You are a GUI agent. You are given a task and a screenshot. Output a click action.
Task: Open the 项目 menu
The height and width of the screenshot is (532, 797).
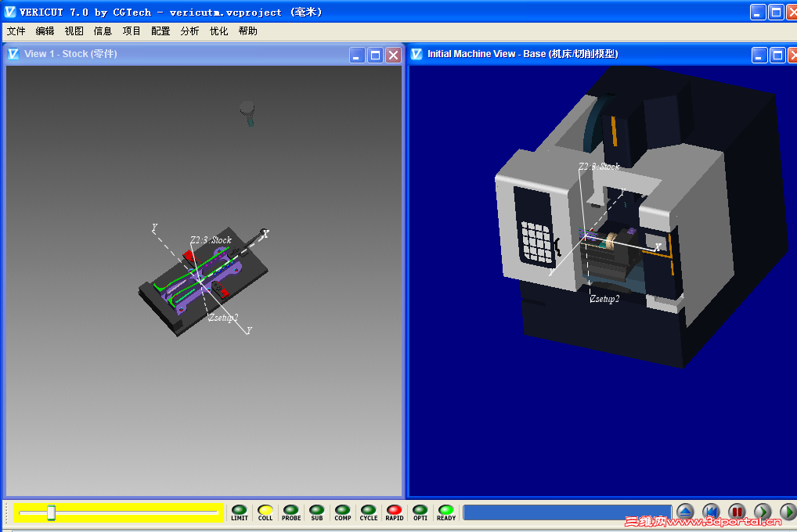[x=132, y=31]
